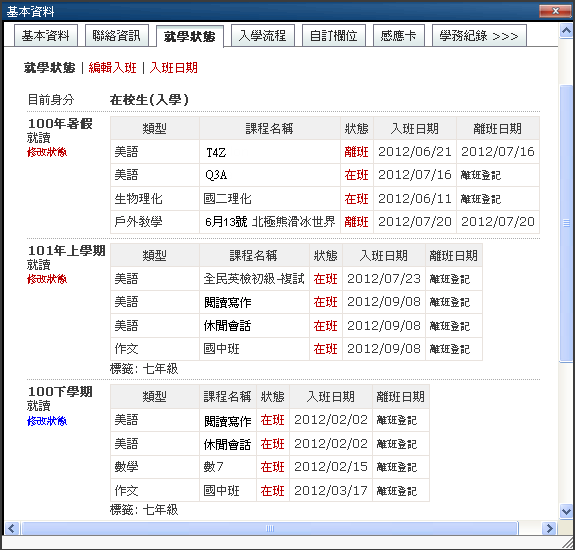Click the horizontal scrollbar left arrow

pos(11,528)
